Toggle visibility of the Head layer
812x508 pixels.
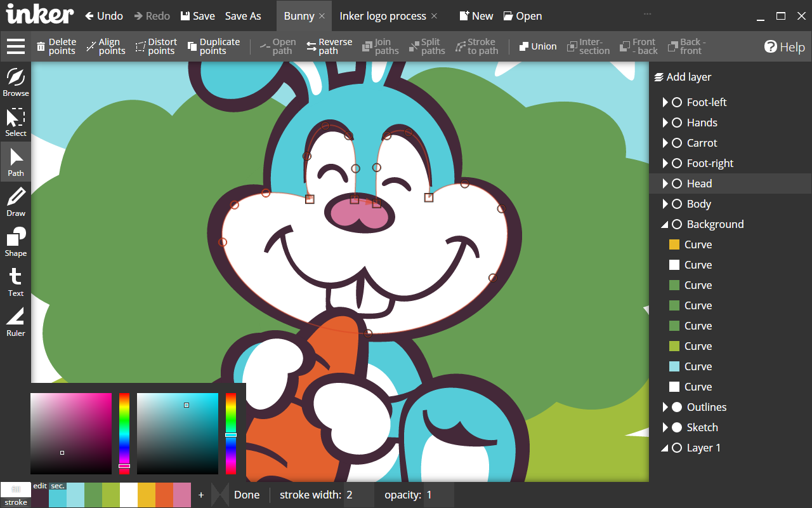(x=677, y=183)
